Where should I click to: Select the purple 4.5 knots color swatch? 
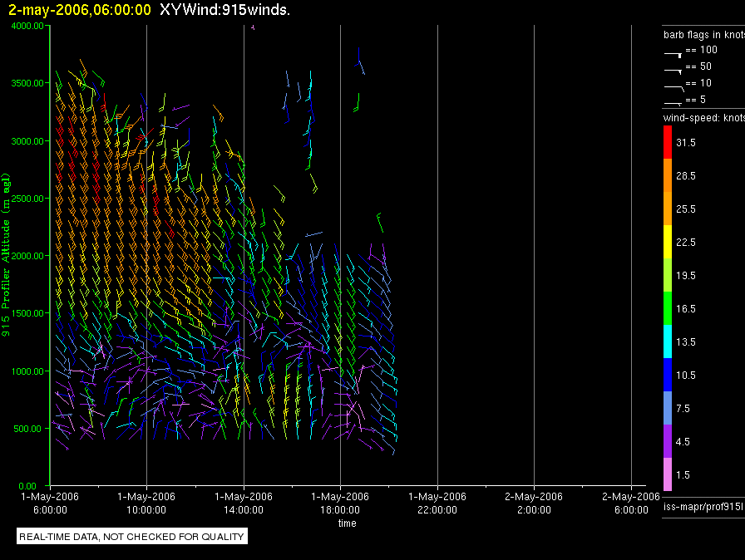coord(668,441)
